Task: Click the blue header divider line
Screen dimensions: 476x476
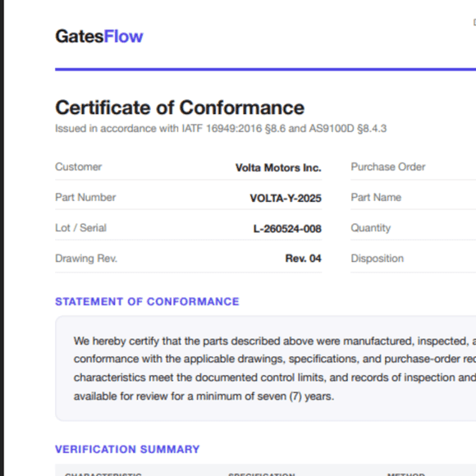Action: click(x=266, y=70)
